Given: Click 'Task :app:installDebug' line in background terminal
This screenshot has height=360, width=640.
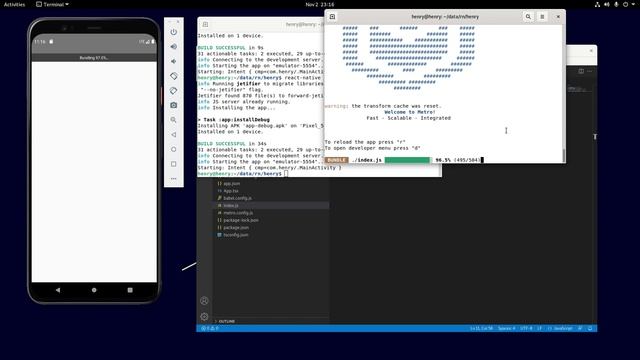Looking at the screenshot, I should coord(233,120).
